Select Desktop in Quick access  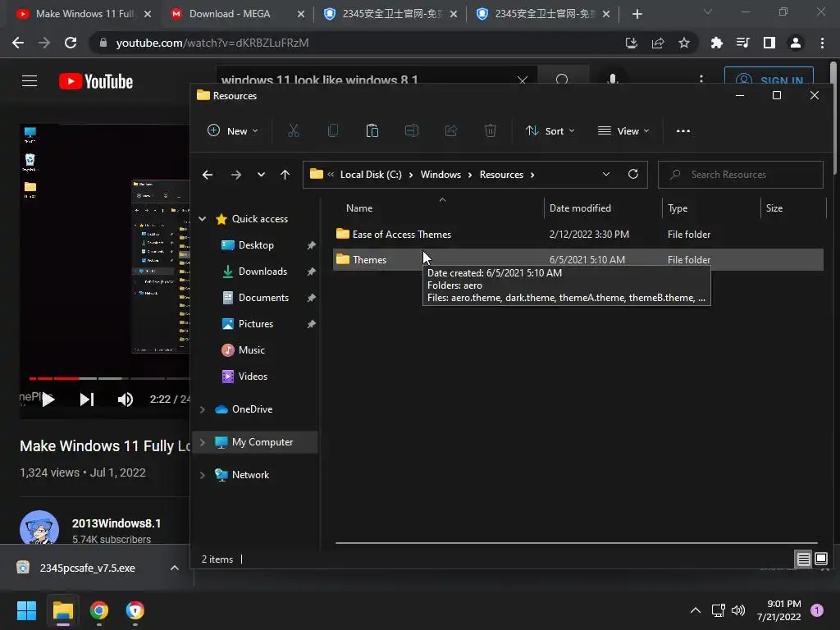pyautogui.click(x=256, y=244)
